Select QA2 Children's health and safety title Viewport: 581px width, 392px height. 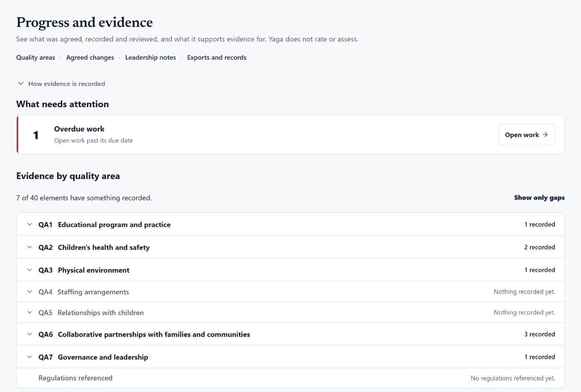pos(104,247)
